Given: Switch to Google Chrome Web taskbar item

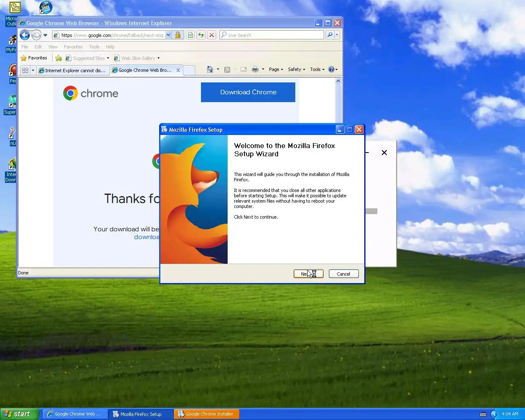Looking at the screenshot, I should pyautogui.click(x=75, y=414).
